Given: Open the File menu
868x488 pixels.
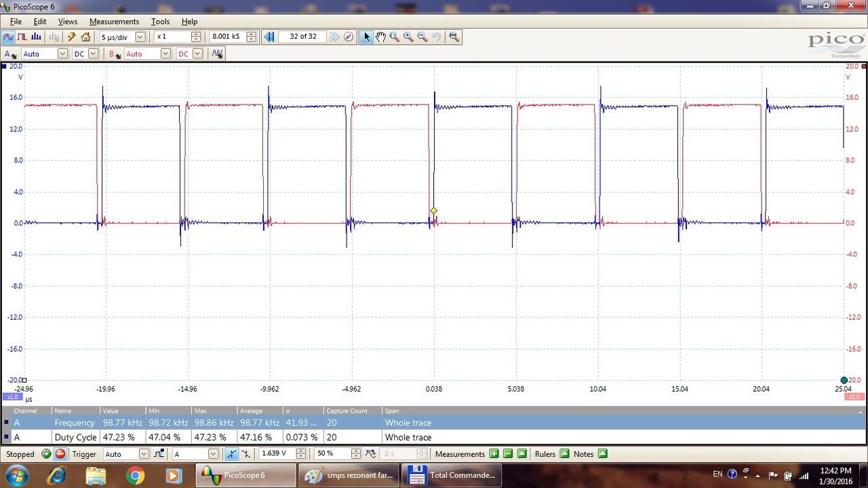Looking at the screenshot, I should (16, 21).
